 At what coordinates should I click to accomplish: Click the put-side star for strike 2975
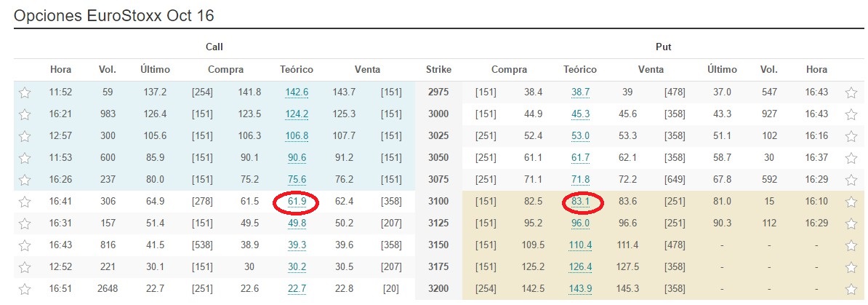coord(851,92)
